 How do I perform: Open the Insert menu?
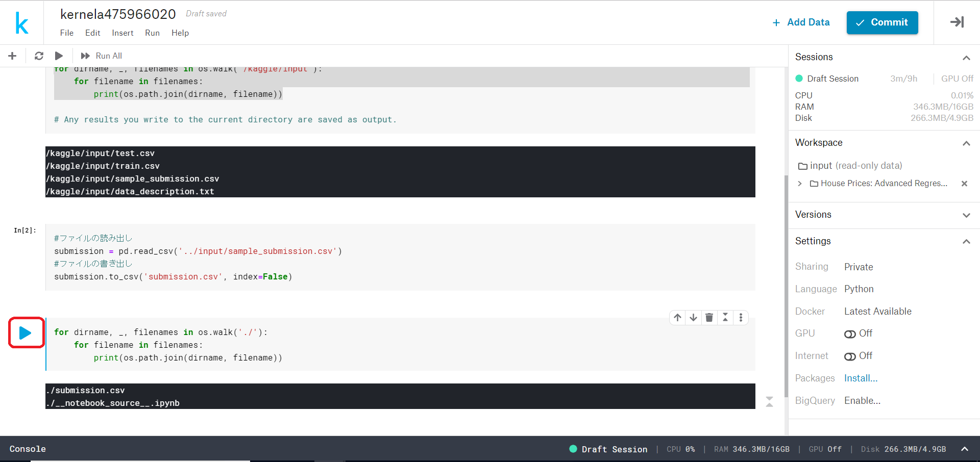(122, 33)
